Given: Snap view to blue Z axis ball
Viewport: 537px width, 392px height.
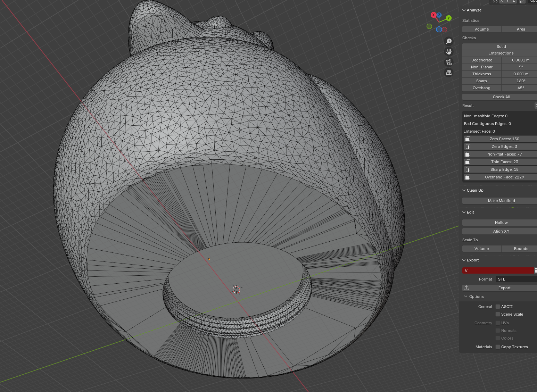Looking at the screenshot, I should (439, 15).
